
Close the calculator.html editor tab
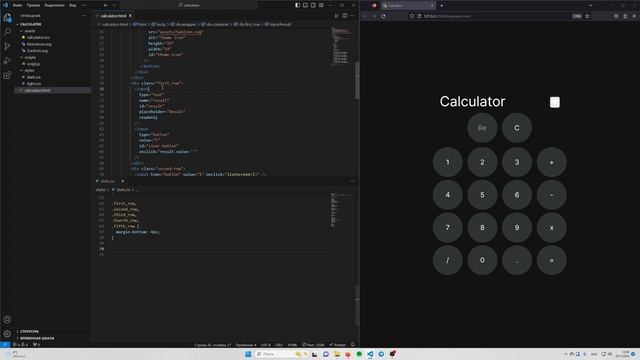click(x=130, y=16)
